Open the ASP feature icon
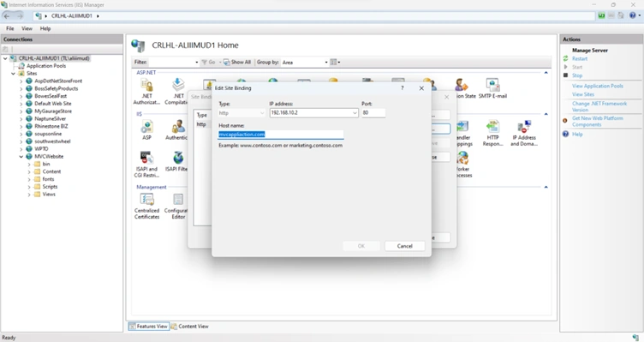 click(x=146, y=129)
